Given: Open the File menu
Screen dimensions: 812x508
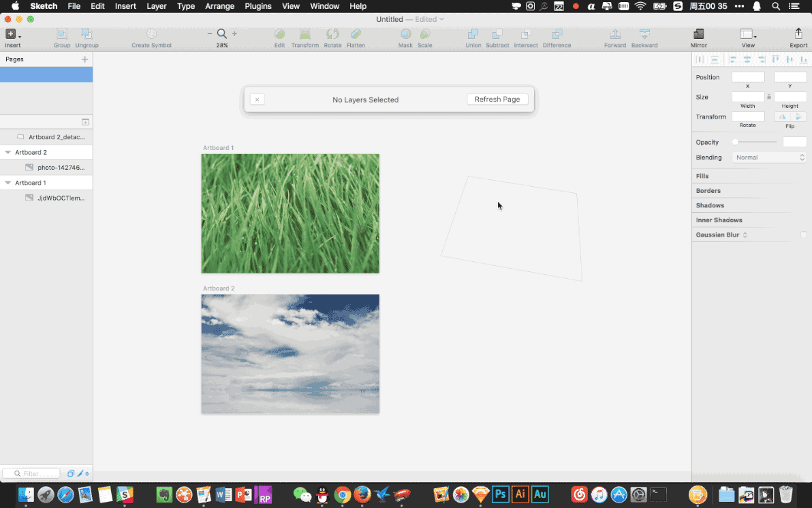Looking at the screenshot, I should click(x=74, y=6).
